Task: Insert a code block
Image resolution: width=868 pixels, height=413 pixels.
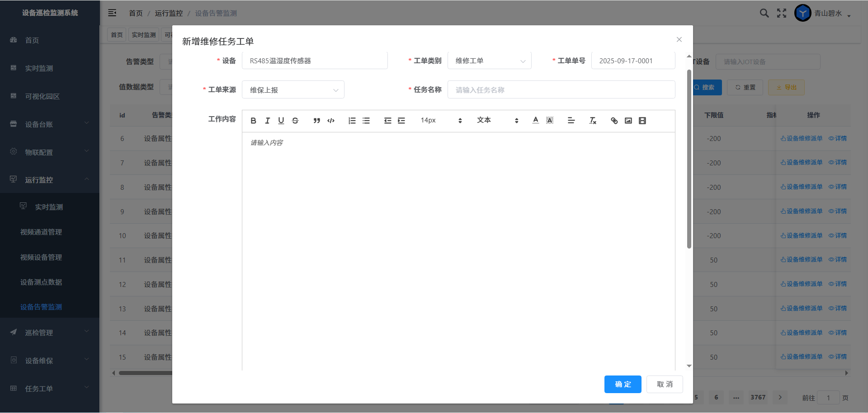Action: pos(331,121)
